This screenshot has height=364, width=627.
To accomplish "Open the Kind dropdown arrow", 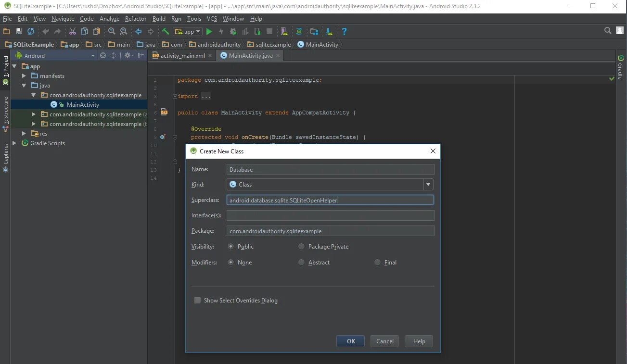I will click(428, 185).
